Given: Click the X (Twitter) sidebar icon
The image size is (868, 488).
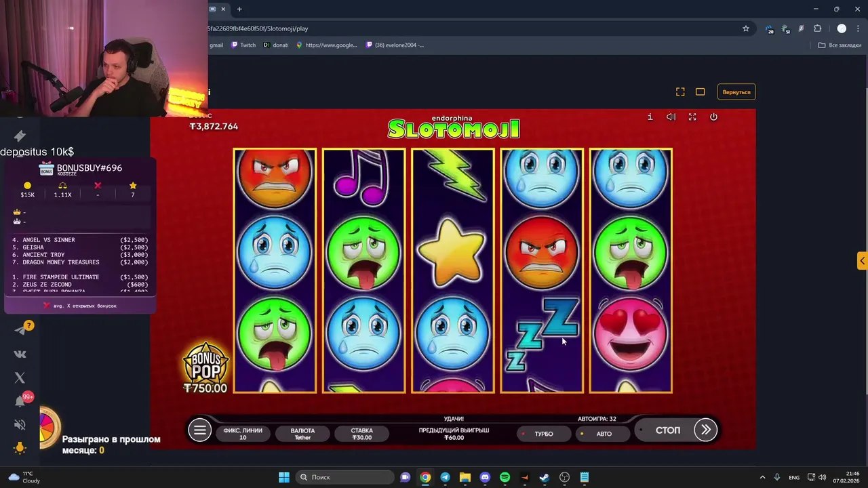Looking at the screenshot, I should click(20, 378).
